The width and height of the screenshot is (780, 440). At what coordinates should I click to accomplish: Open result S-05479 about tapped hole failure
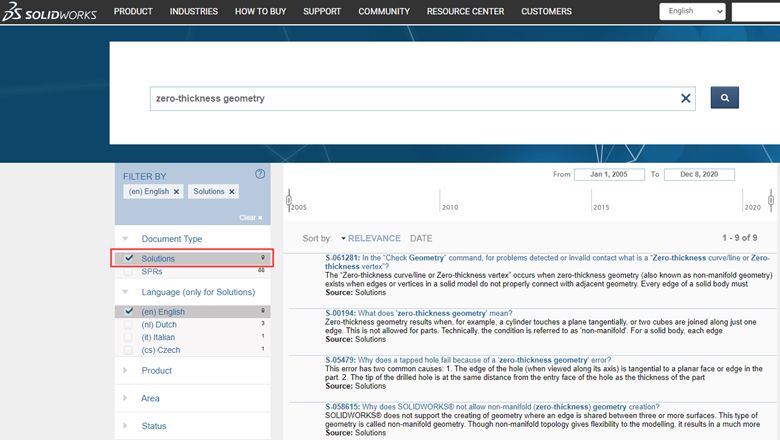click(468, 360)
